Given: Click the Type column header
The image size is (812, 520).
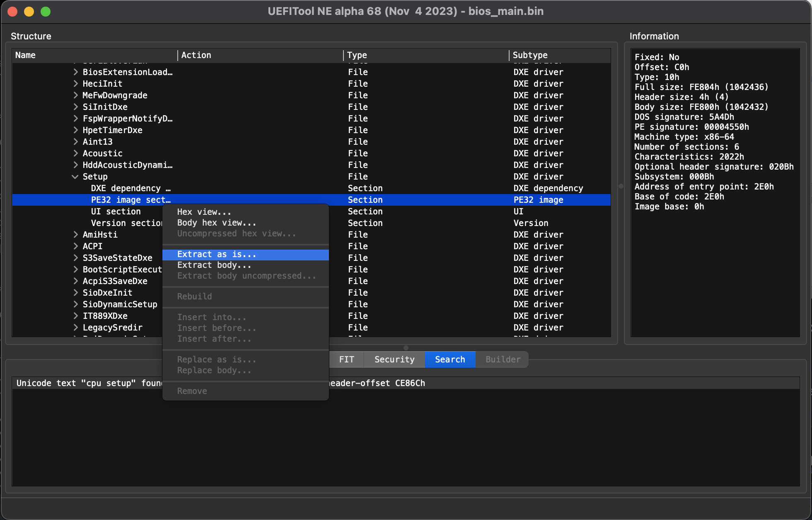Looking at the screenshot, I should click(x=426, y=55).
